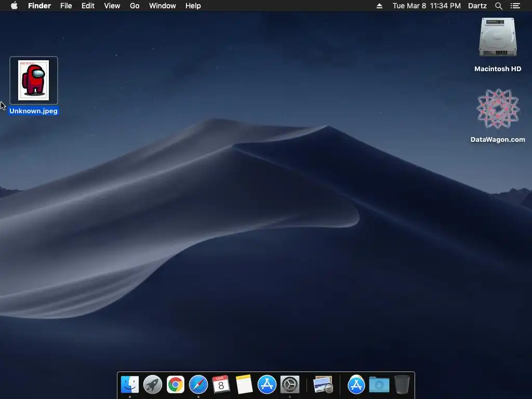Screen dimensions: 532x399
Task: Open the App Store icon beside Notes
Action: tap(267, 385)
